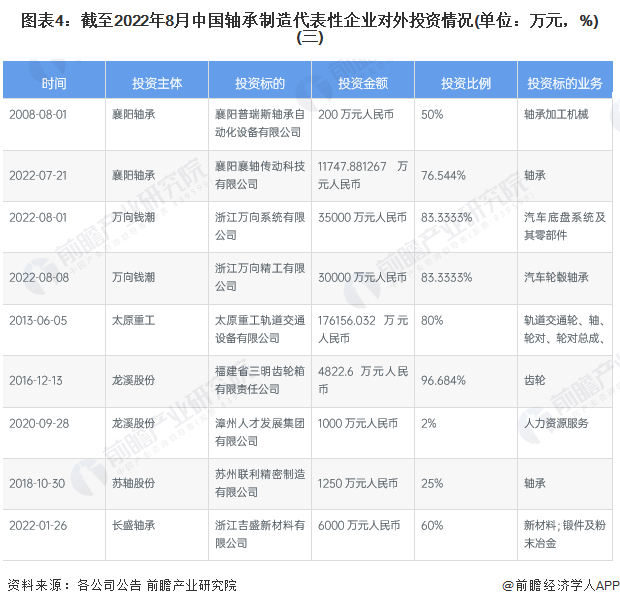Image resolution: width=620 pixels, height=606 pixels.
Task: Click the amount 1000 万元人民币
Action: click(x=358, y=424)
